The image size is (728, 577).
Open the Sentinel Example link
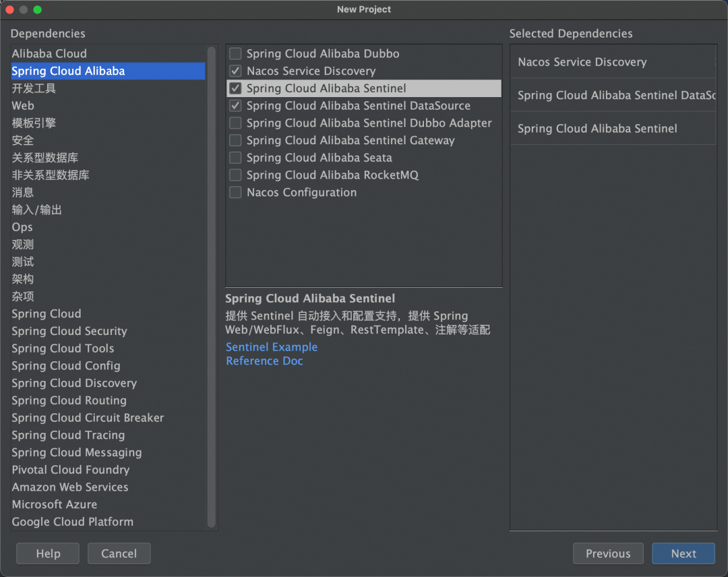(x=272, y=347)
